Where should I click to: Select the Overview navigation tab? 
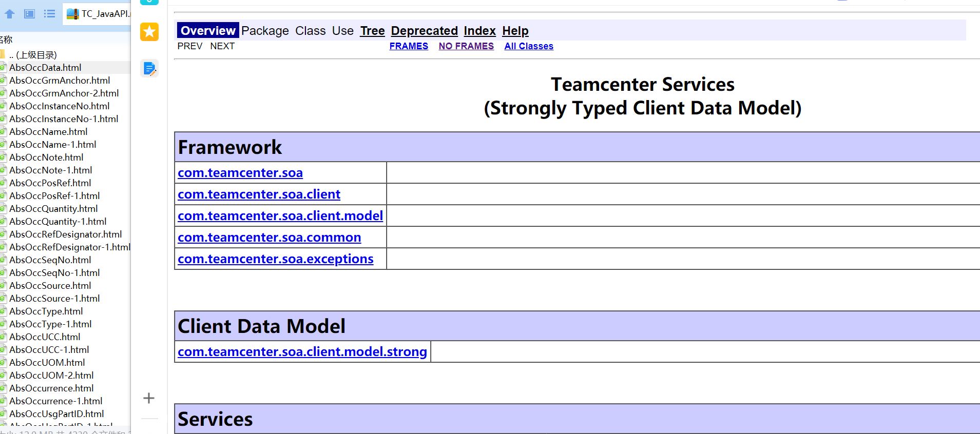tap(208, 31)
